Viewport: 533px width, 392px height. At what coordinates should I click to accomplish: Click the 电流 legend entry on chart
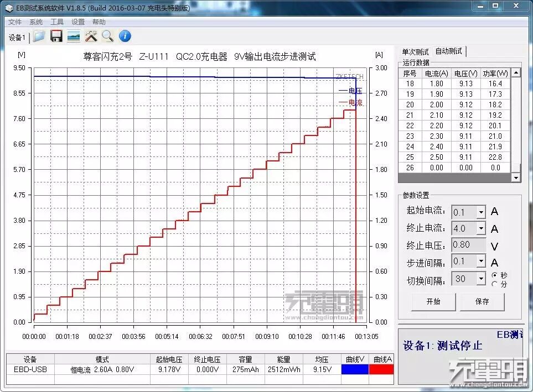pyautogui.click(x=350, y=102)
